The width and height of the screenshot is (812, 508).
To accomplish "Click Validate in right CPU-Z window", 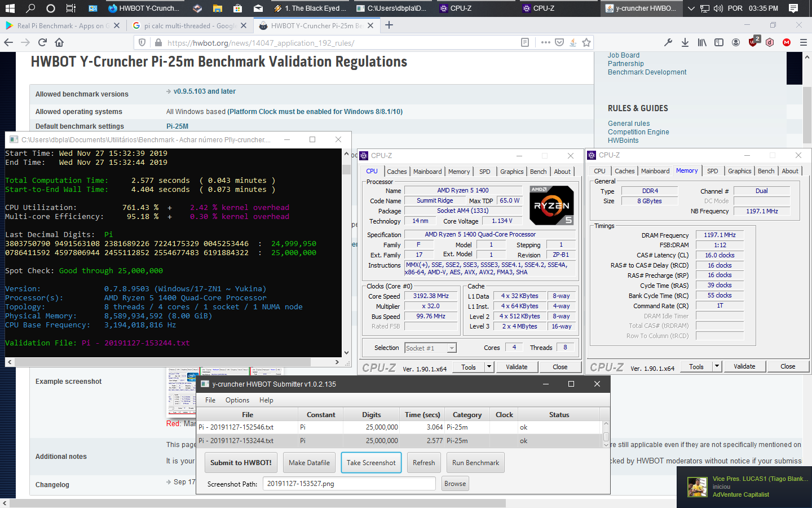I will 744,366.
